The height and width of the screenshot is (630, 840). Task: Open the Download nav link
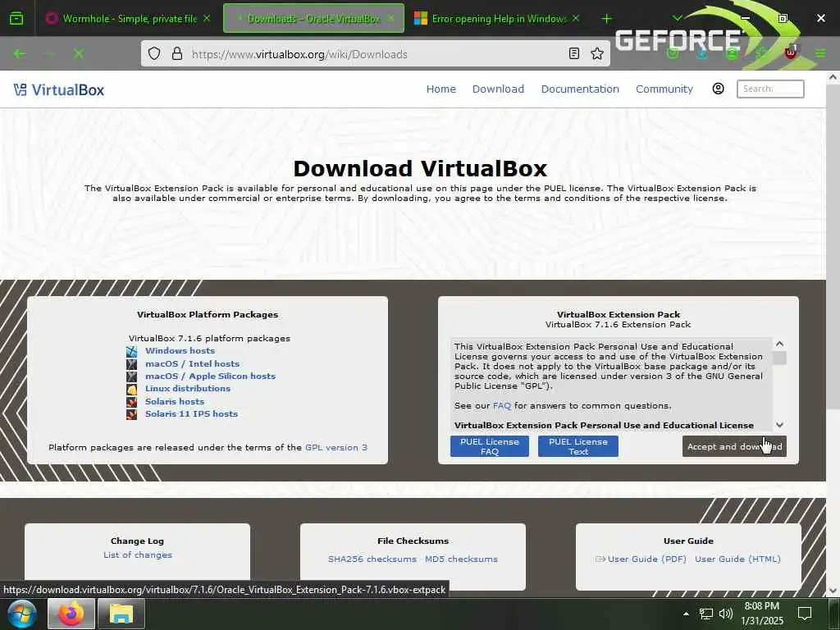(498, 89)
